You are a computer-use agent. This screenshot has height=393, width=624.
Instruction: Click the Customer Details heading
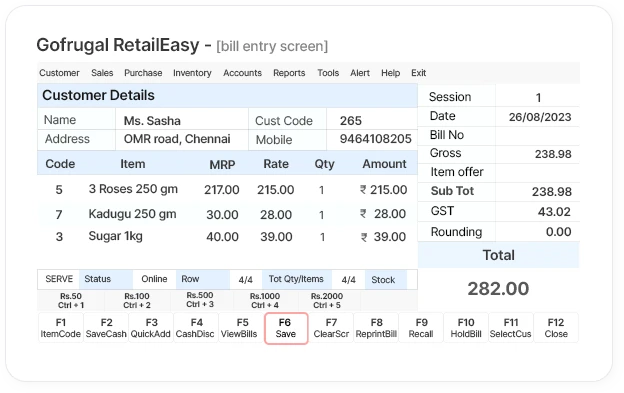(98, 95)
